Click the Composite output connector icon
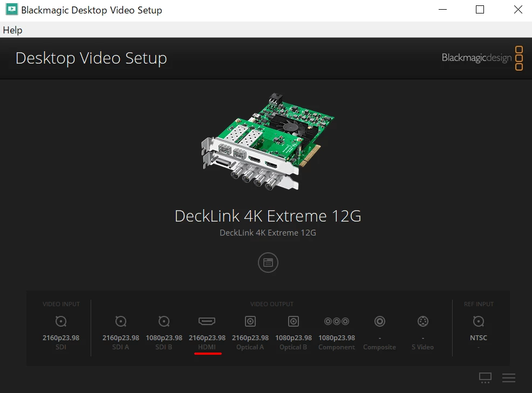 (380, 321)
